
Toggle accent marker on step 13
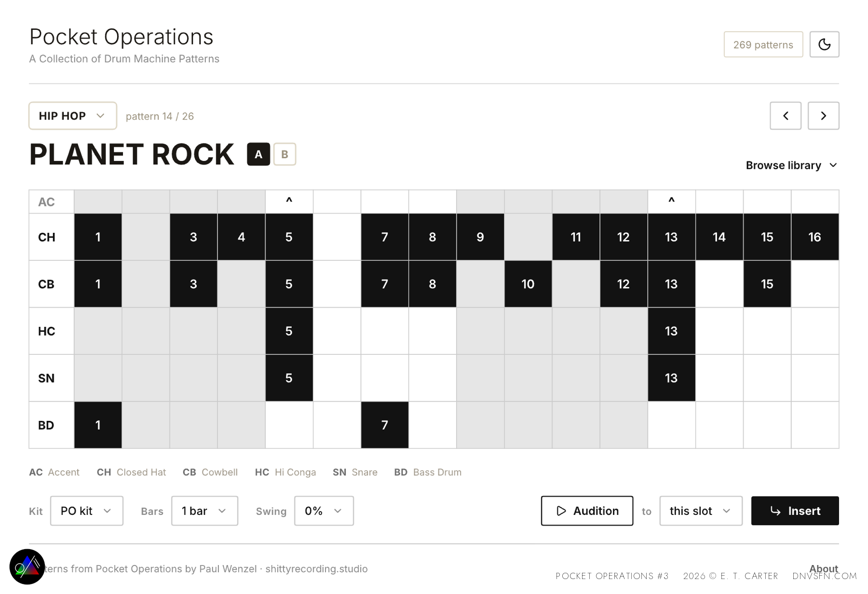tap(671, 202)
